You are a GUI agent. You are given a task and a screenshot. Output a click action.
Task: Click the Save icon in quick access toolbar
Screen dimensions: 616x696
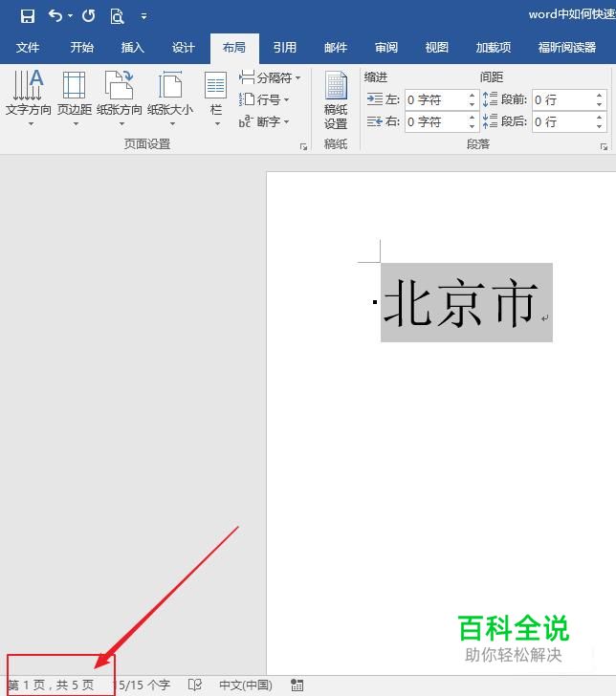pos(28,16)
